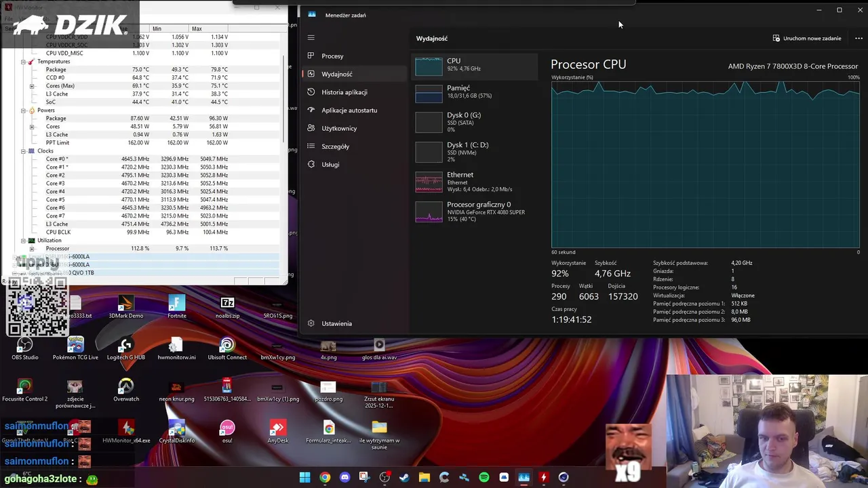Open the Procesy tab in Task Manager
Image resolution: width=868 pixels, height=488 pixels.
click(x=354, y=56)
